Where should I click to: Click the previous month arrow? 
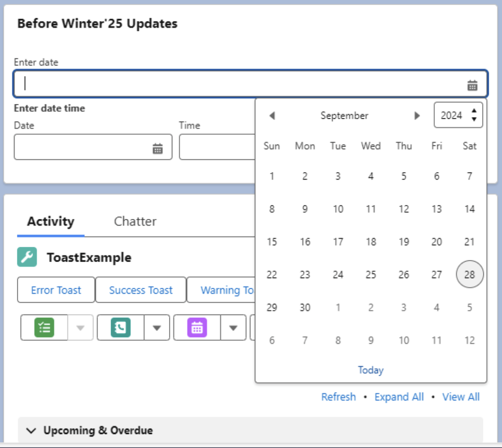[x=272, y=115]
